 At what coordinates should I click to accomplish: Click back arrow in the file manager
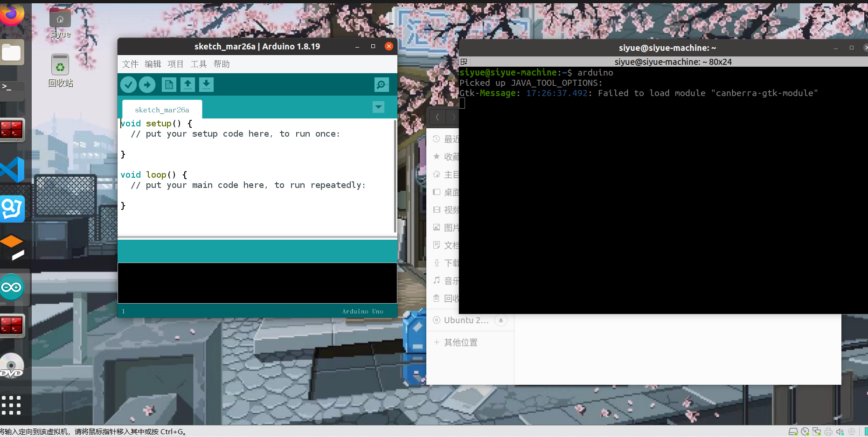tap(437, 117)
